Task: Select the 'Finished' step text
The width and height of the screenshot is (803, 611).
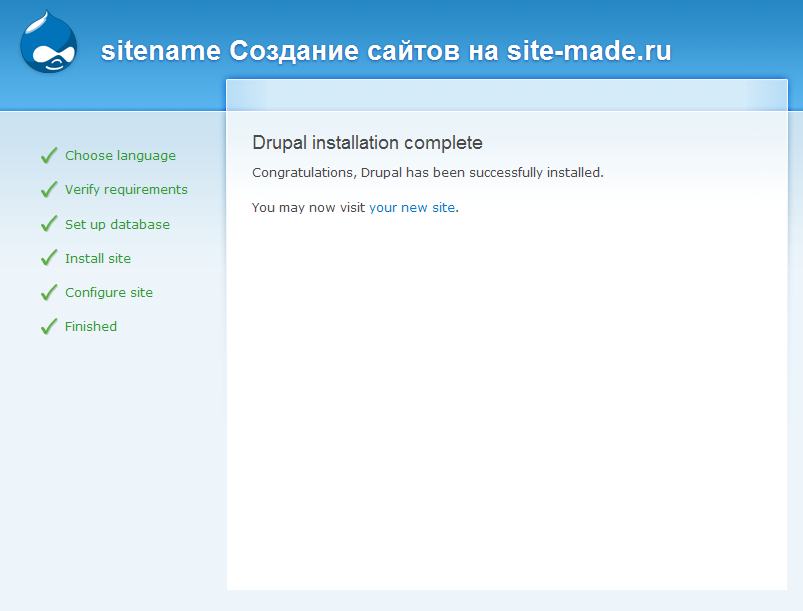Action: tap(91, 326)
